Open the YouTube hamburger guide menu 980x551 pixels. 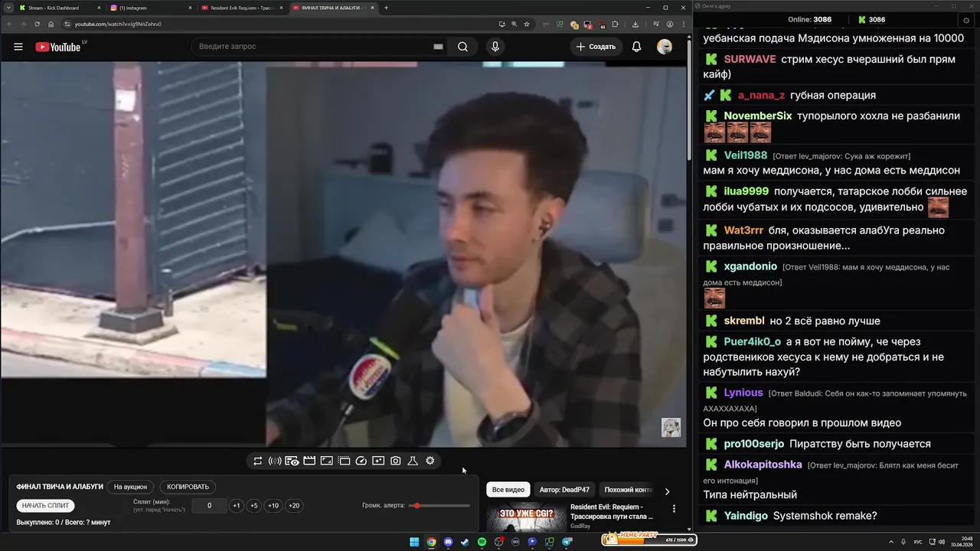[18, 47]
